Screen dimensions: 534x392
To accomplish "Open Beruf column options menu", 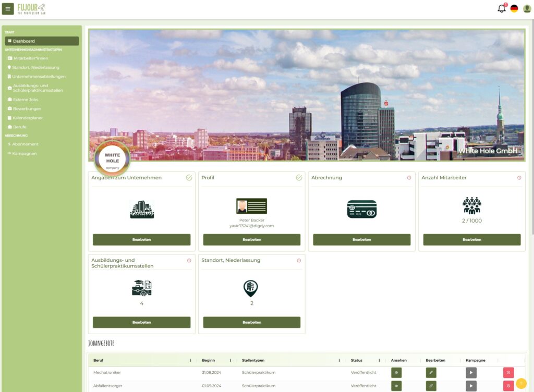I will pos(190,360).
